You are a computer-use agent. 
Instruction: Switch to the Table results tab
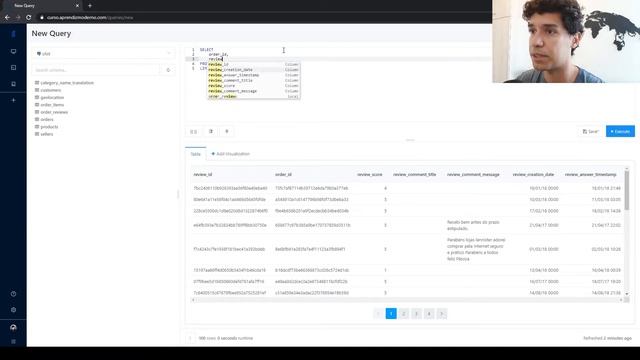[x=196, y=154]
